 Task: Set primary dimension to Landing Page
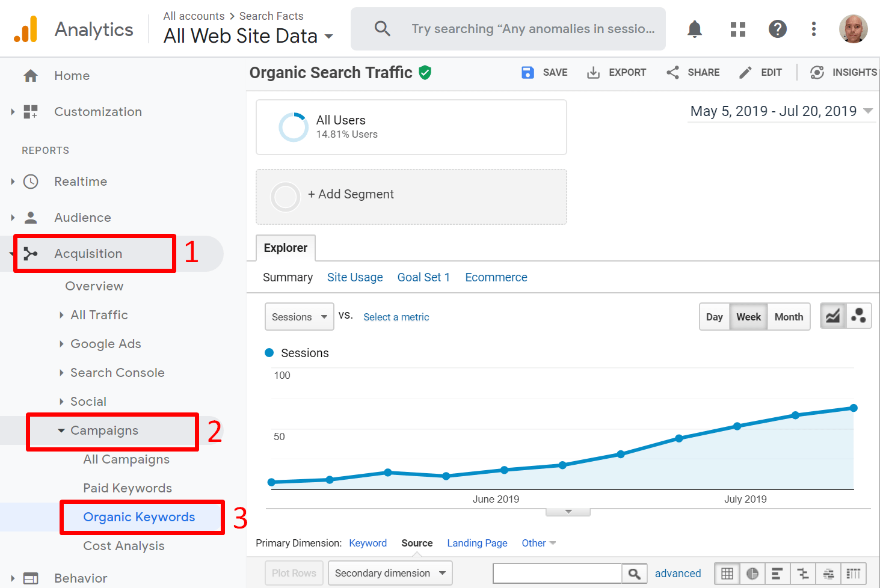pyautogui.click(x=478, y=543)
